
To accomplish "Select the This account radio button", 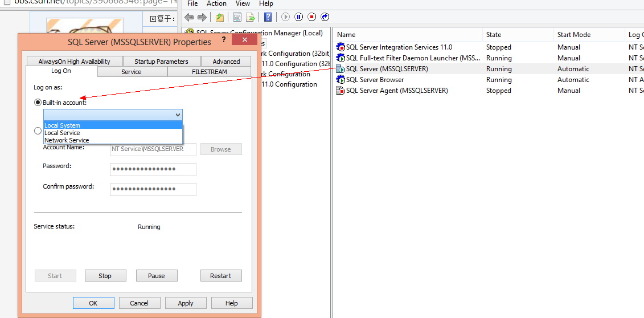I will click(38, 131).
